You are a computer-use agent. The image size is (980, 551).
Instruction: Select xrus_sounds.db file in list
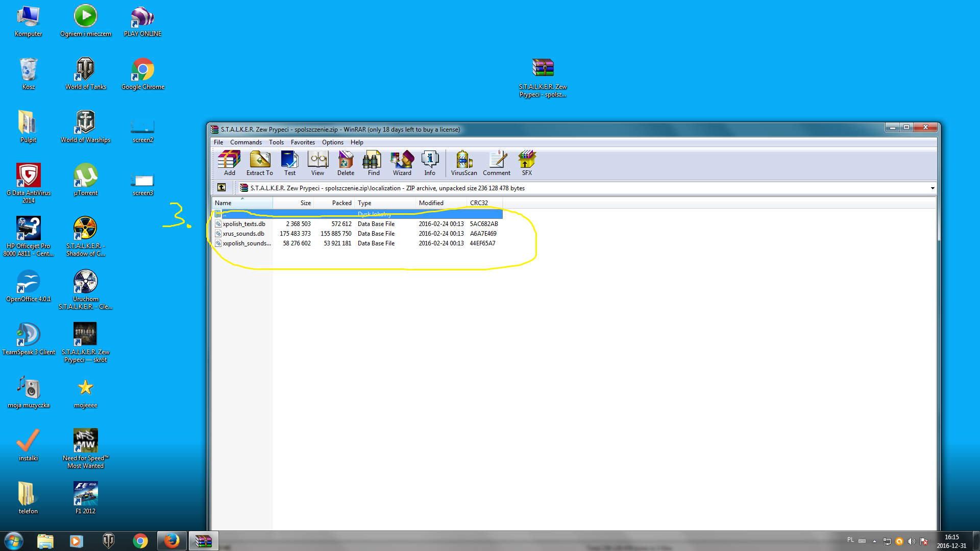243,234
